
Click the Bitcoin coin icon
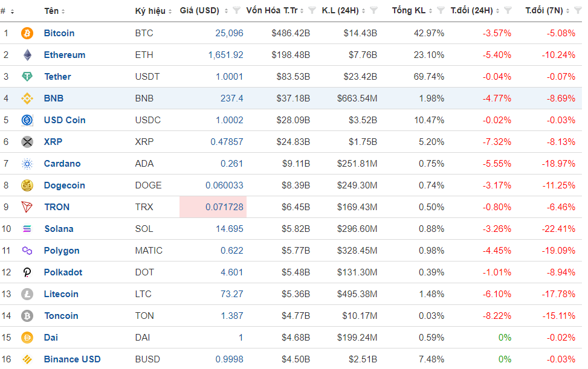tap(27, 33)
